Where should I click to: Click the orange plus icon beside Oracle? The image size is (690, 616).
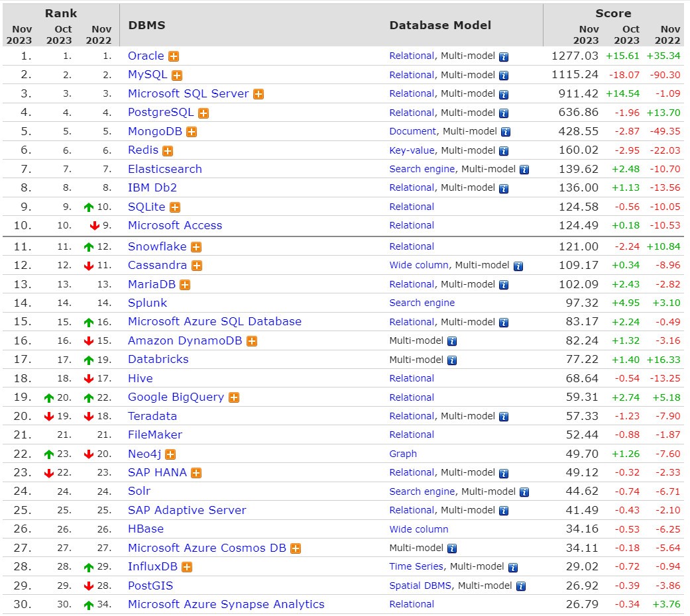pyautogui.click(x=174, y=57)
